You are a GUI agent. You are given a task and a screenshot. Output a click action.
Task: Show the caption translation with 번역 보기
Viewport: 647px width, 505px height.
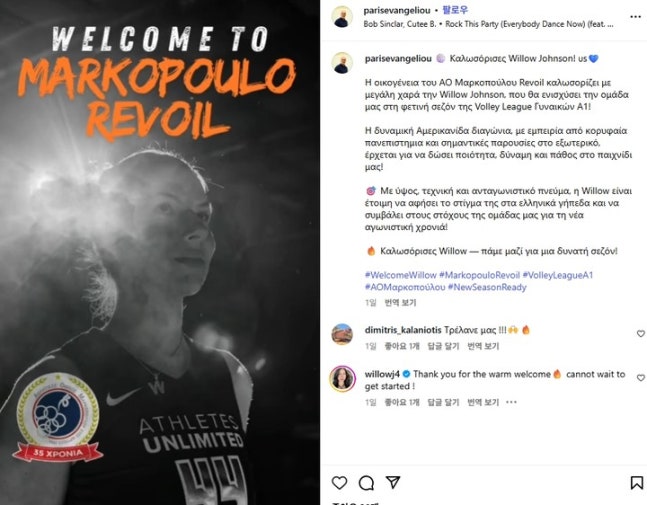click(x=400, y=303)
